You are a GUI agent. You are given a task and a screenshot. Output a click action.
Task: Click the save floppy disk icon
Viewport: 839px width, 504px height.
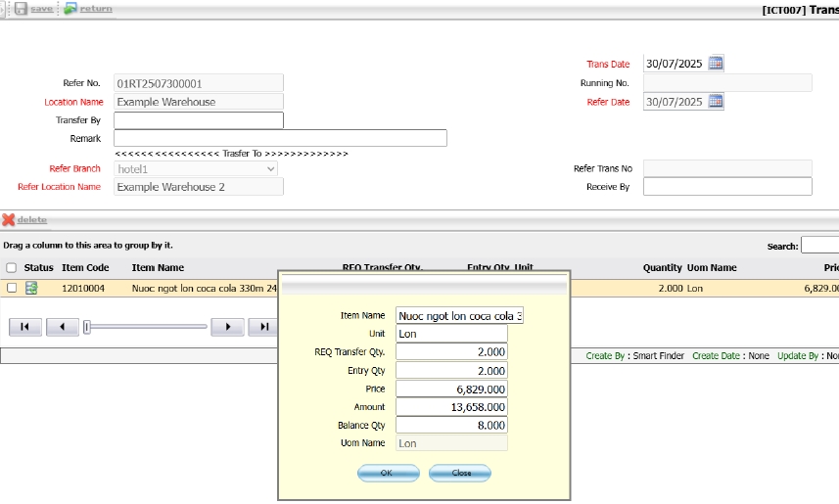(21, 9)
